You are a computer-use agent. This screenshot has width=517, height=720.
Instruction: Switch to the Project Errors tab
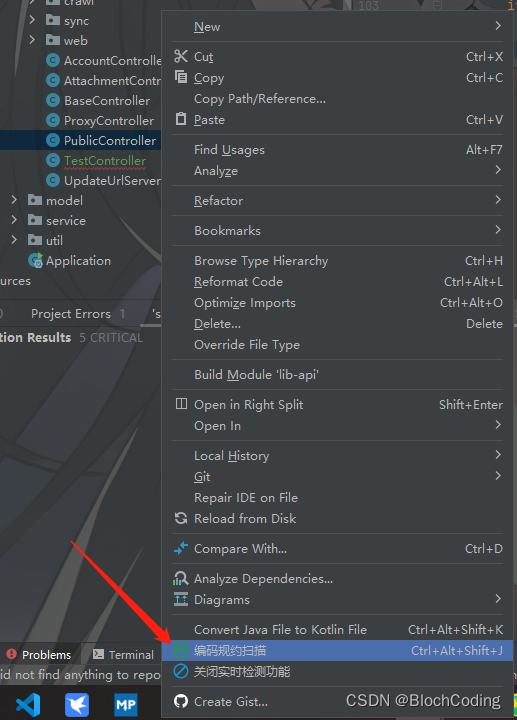[x=78, y=314]
